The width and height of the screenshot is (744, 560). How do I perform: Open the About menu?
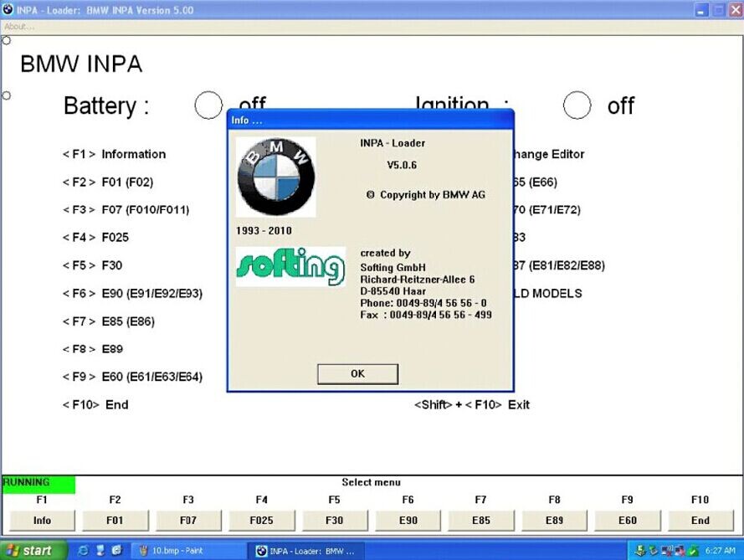[19, 27]
